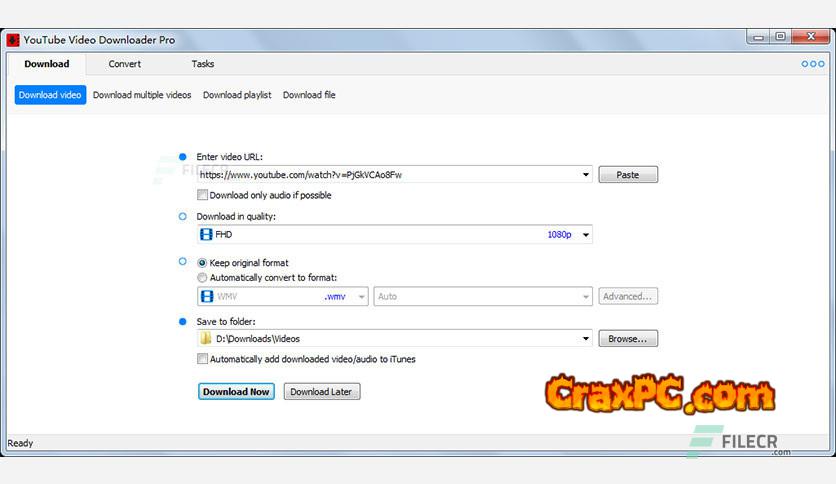
Task: Select Download file mode
Action: (309, 95)
